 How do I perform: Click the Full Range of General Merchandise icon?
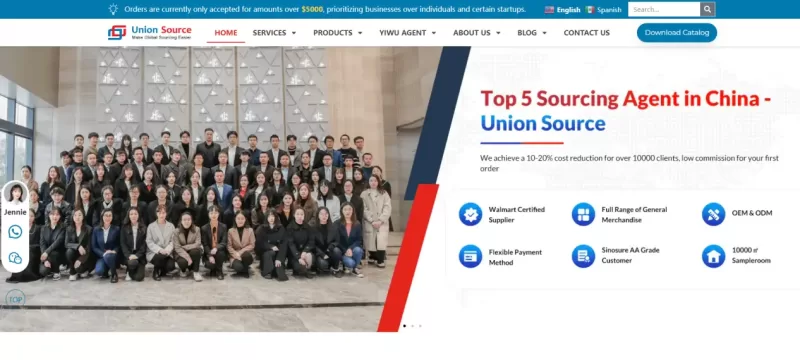583,214
